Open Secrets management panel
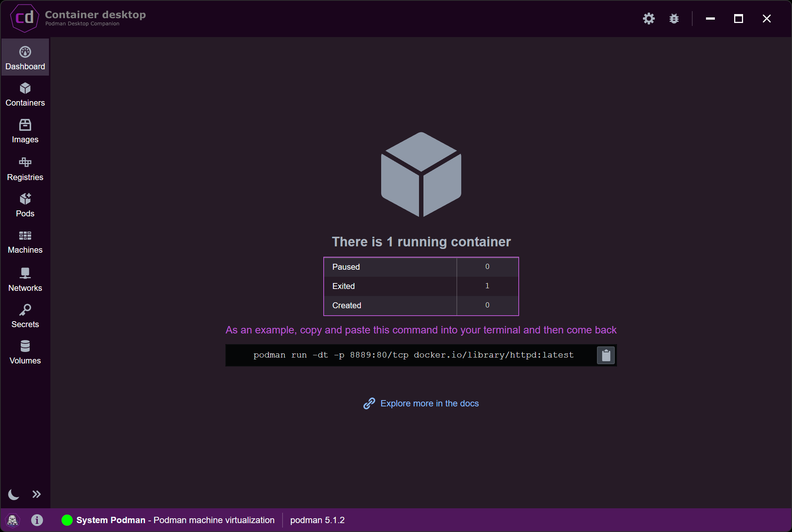Viewport: 792px width, 532px height. pos(25,315)
